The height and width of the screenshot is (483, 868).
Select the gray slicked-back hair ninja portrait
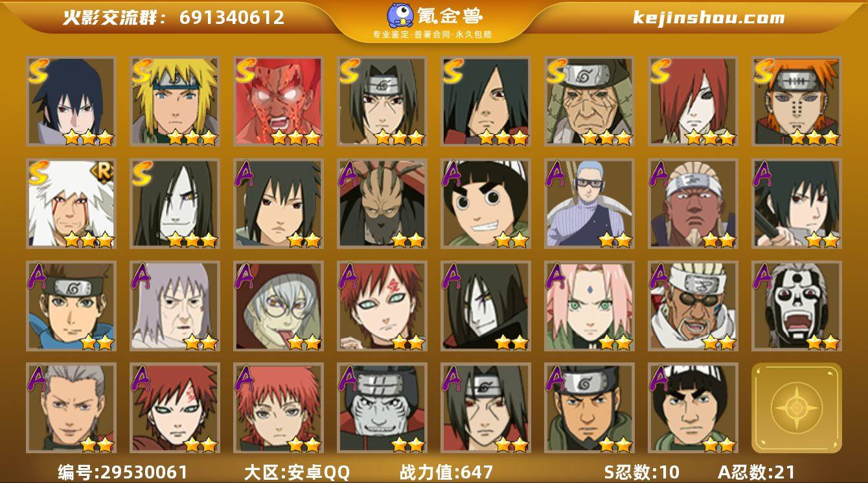coord(71,408)
